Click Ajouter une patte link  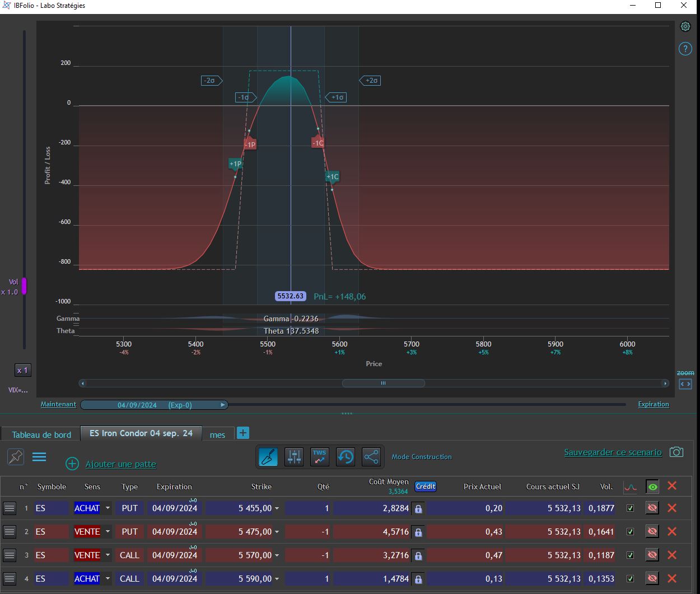120,464
